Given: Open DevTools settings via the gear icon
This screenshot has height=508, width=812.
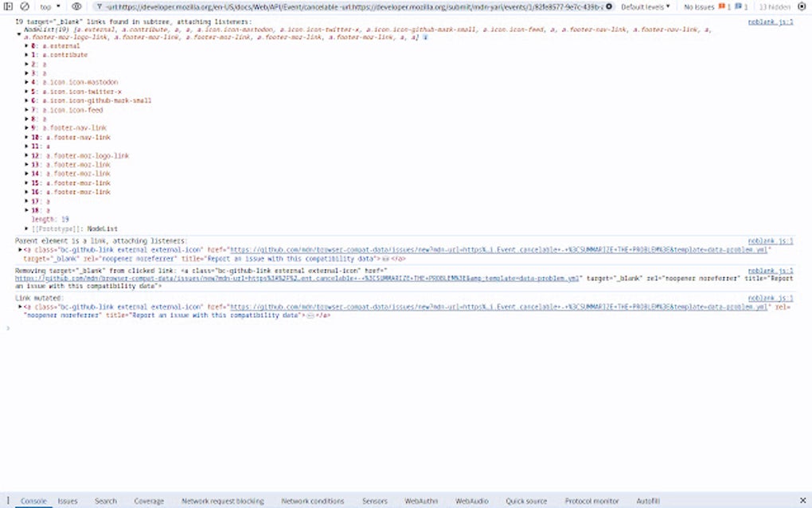Looking at the screenshot, I should (x=800, y=6).
